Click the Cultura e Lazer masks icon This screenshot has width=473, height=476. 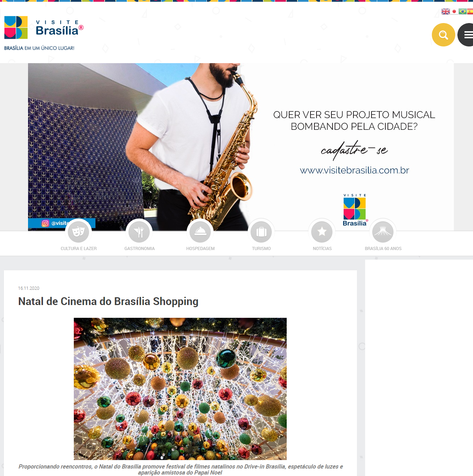[78, 232]
